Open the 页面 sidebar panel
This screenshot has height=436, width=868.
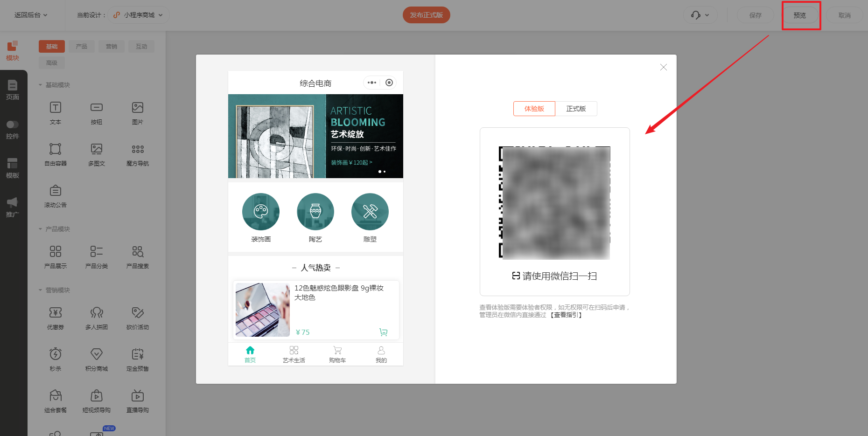click(x=13, y=90)
